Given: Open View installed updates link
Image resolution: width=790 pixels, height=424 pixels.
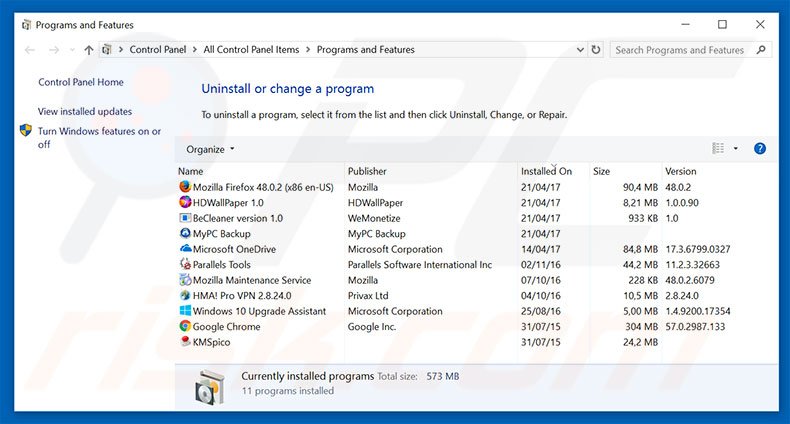Looking at the screenshot, I should pos(85,111).
